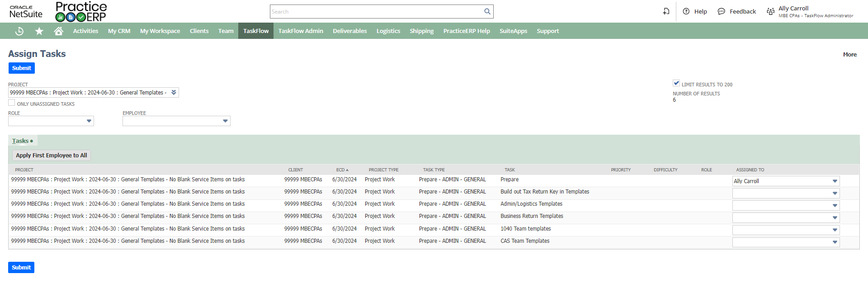Click the Feedback speech bubble icon
Image resolution: width=868 pixels, height=288 pixels.
[x=721, y=11]
